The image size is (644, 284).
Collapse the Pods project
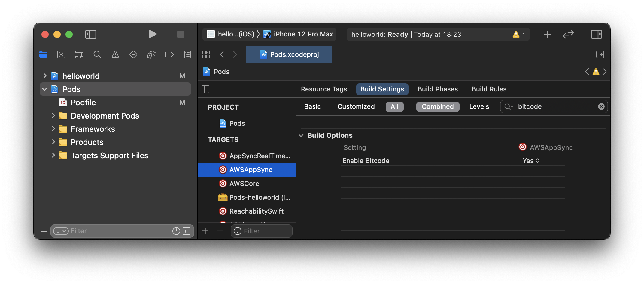[45, 89]
